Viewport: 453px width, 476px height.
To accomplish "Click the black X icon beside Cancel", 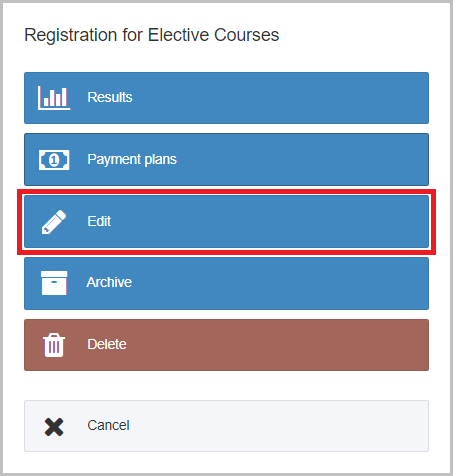I will click(x=54, y=427).
